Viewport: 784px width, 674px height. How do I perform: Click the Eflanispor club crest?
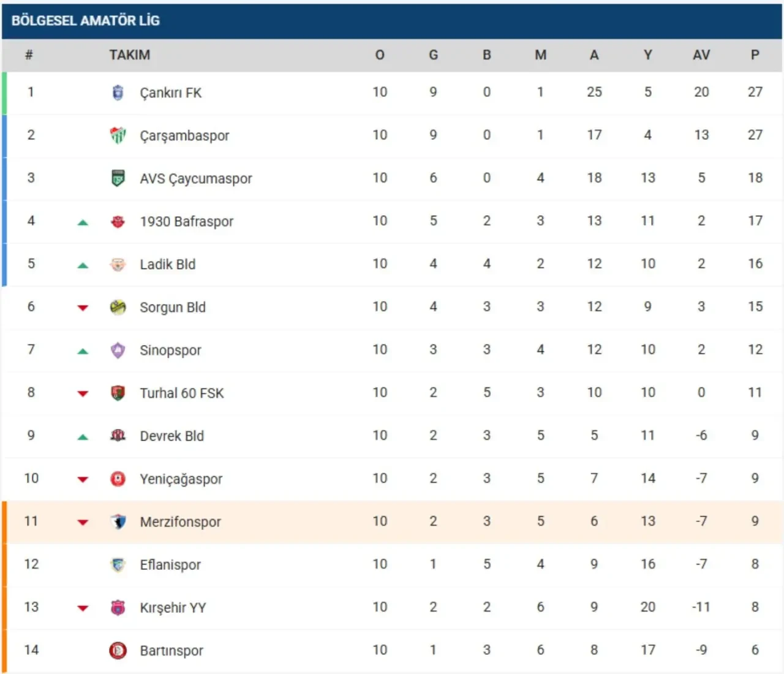click(118, 564)
